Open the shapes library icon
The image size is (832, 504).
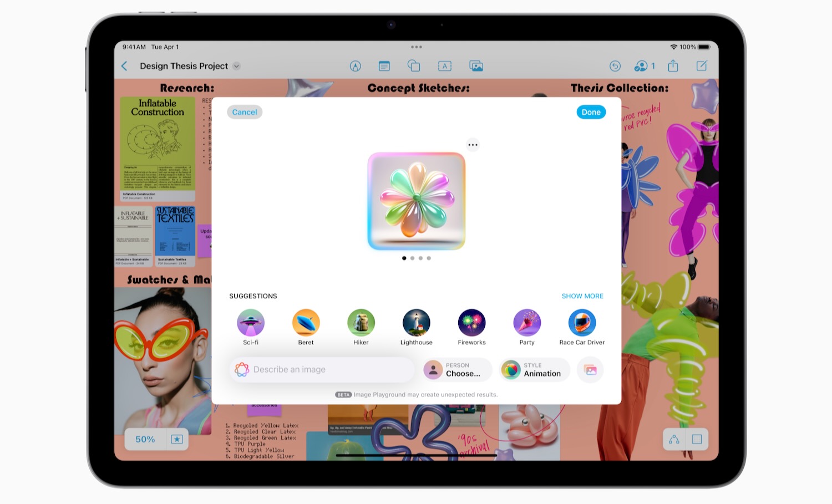pyautogui.click(x=414, y=66)
